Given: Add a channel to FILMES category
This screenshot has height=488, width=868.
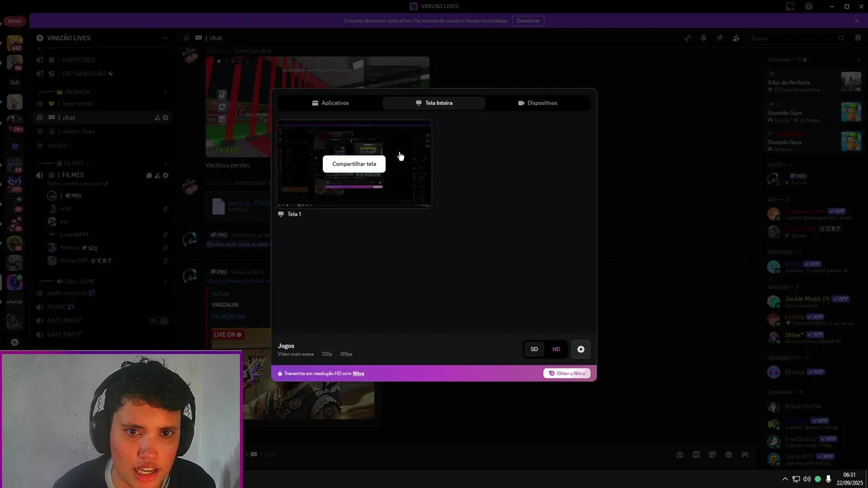Looking at the screenshot, I should 165,163.
